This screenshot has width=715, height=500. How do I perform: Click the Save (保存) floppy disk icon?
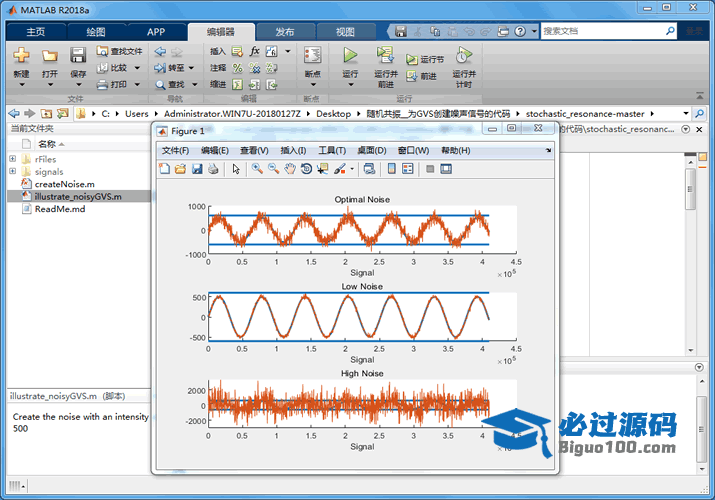coord(78,55)
